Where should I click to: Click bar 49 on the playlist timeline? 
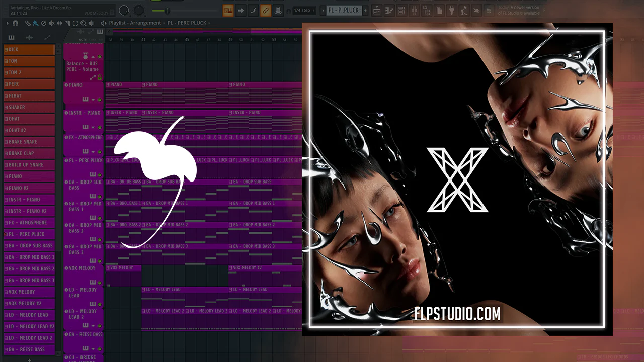coord(230,40)
